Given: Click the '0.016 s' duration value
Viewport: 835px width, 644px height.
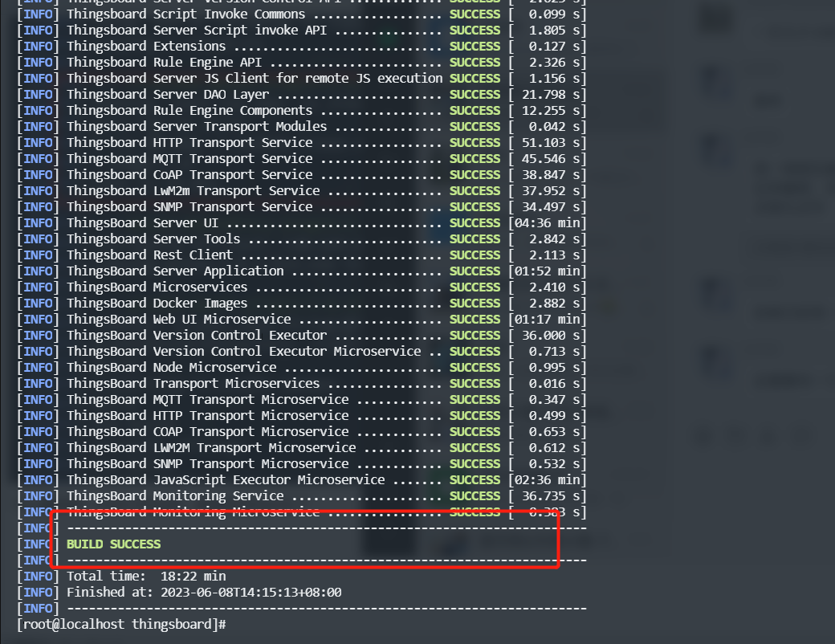Looking at the screenshot, I should (554, 384).
